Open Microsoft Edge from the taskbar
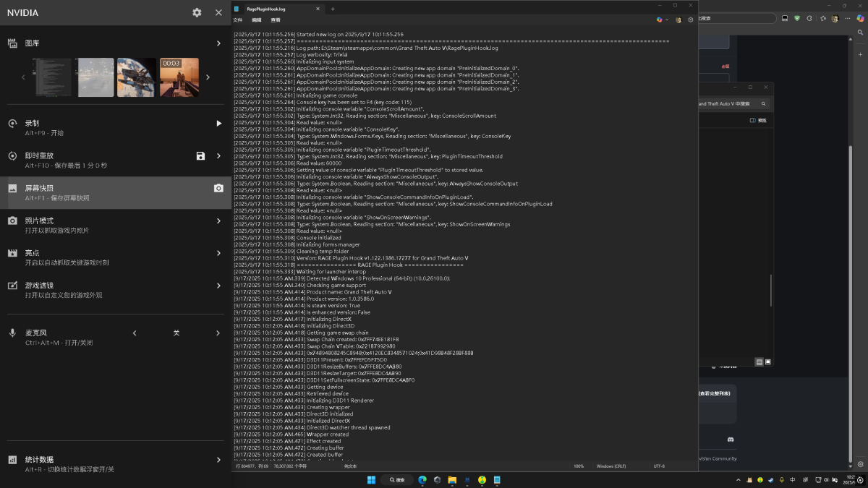The width and height of the screenshot is (868, 488). (x=422, y=480)
